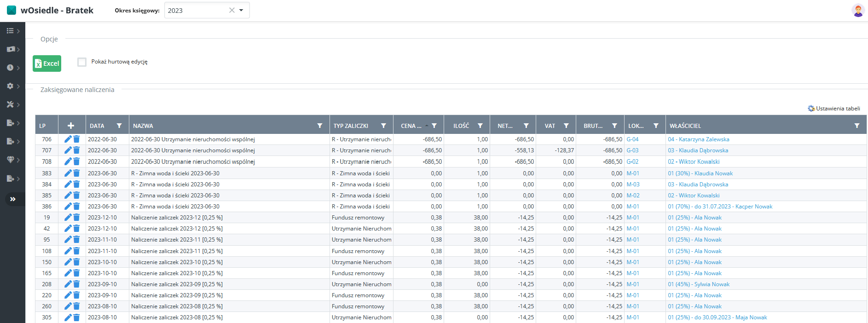The width and height of the screenshot is (868, 323).
Task: Open owner link '04 - Katarzyna Zalewska'
Action: point(698,139)
